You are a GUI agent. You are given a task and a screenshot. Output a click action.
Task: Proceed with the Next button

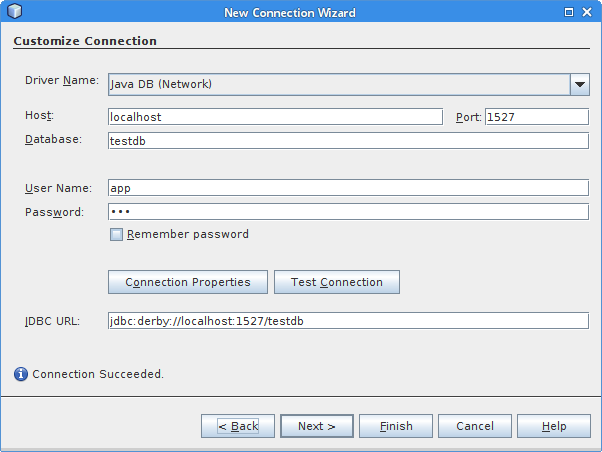tap(317, 426)
